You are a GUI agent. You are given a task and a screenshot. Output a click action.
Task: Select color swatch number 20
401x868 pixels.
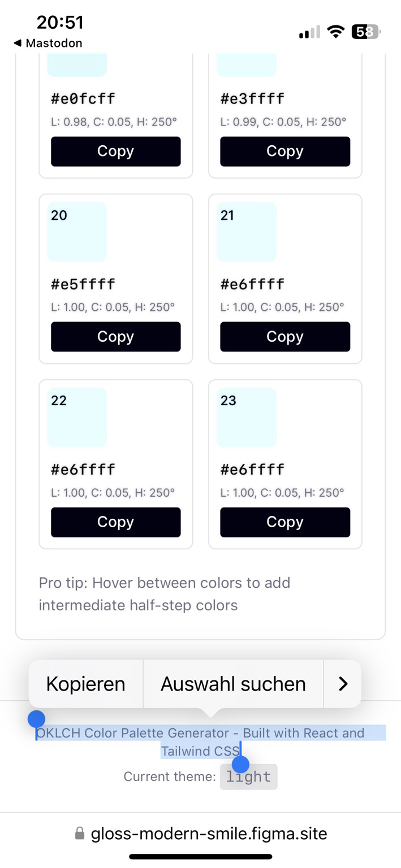(77, 232)
